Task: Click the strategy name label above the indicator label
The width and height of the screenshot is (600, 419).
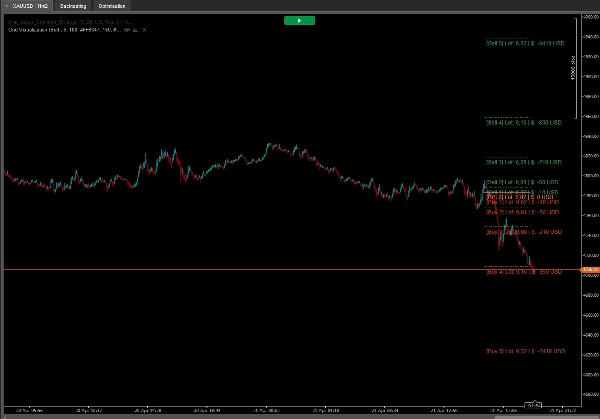Action: point(71,22)
